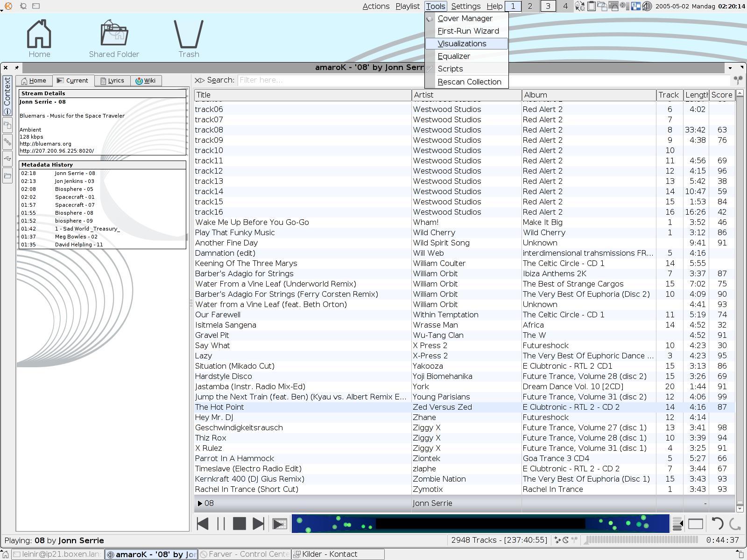Toggle append suggestions icon in status bar

575,540
